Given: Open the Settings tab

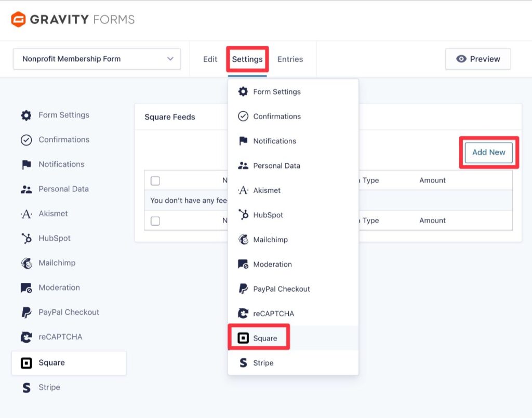Looking at the screenshot, I should (x=247, y=59).
